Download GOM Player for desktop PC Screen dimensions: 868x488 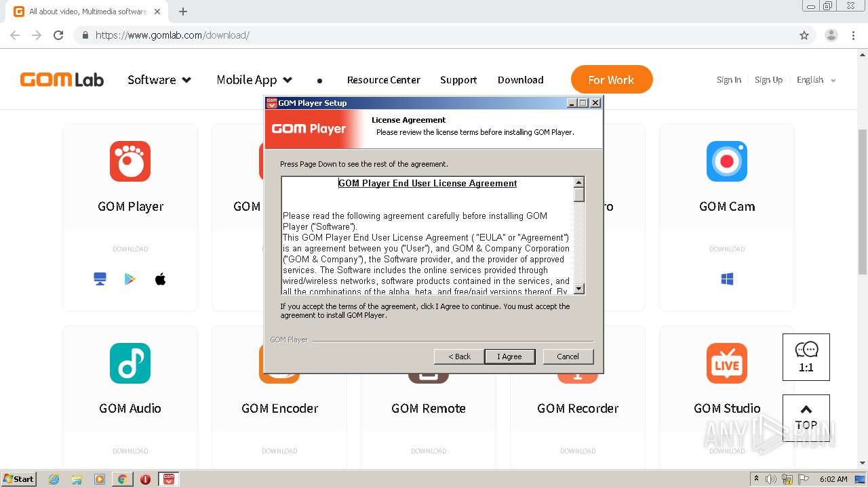pyautogui.click(x=100, y=279)
